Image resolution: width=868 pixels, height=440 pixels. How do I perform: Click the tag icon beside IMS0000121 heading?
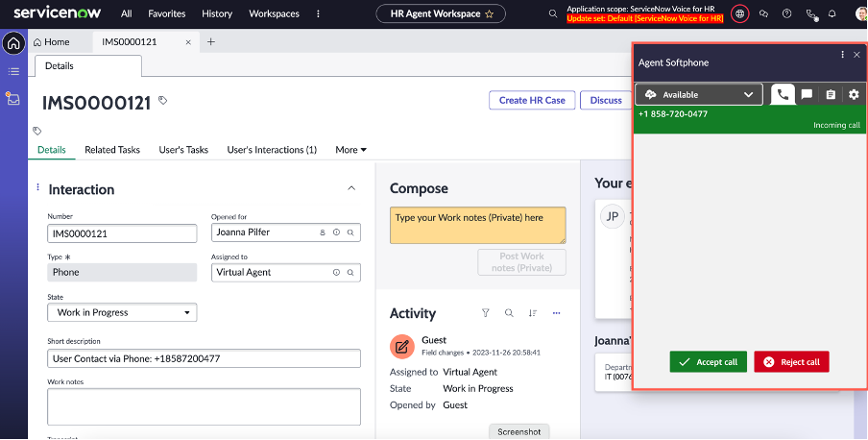(x=163, y=100)
